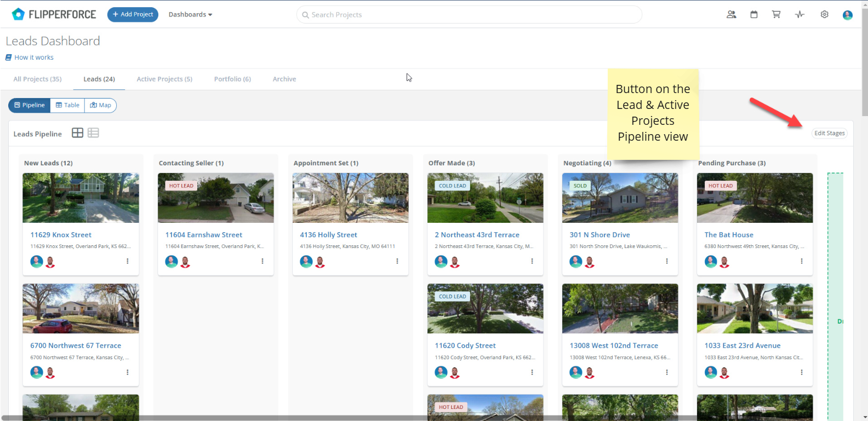Click the FlipperForce logo

54,14
